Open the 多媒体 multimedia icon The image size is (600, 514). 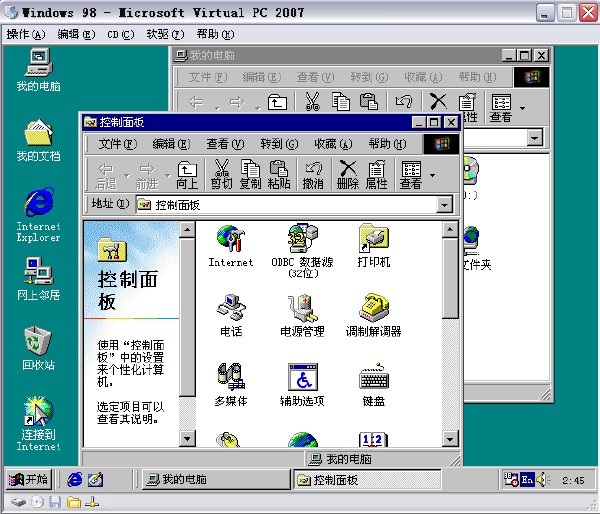point(231,385)
